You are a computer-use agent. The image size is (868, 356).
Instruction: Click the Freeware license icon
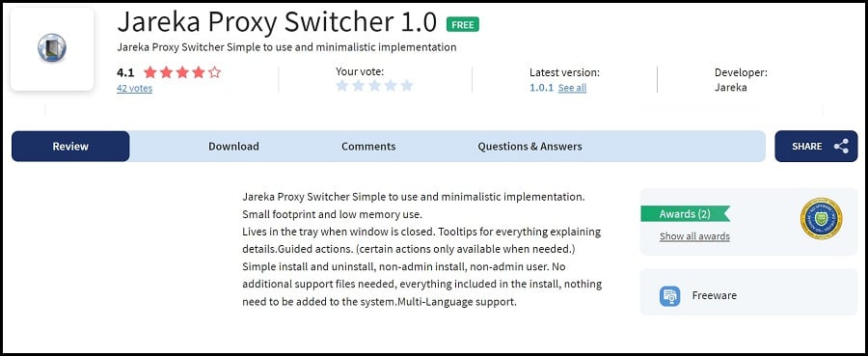click(670, 295)
